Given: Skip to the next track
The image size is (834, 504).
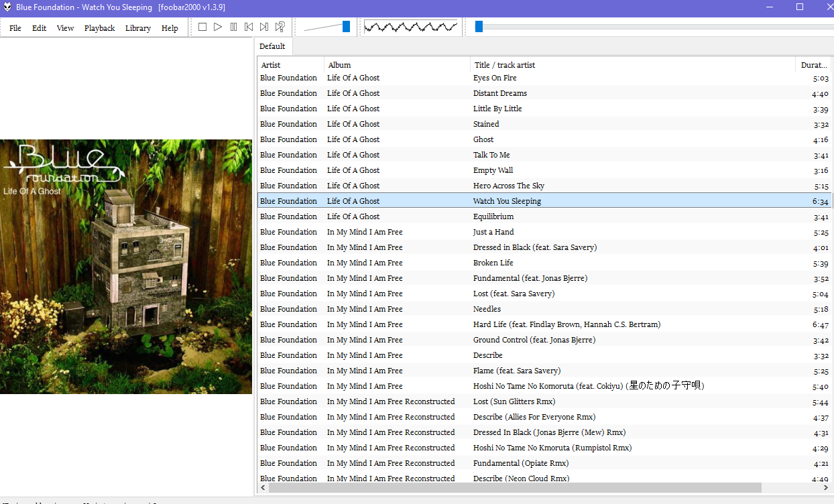Looking at the screenshot, I should 264,27.
